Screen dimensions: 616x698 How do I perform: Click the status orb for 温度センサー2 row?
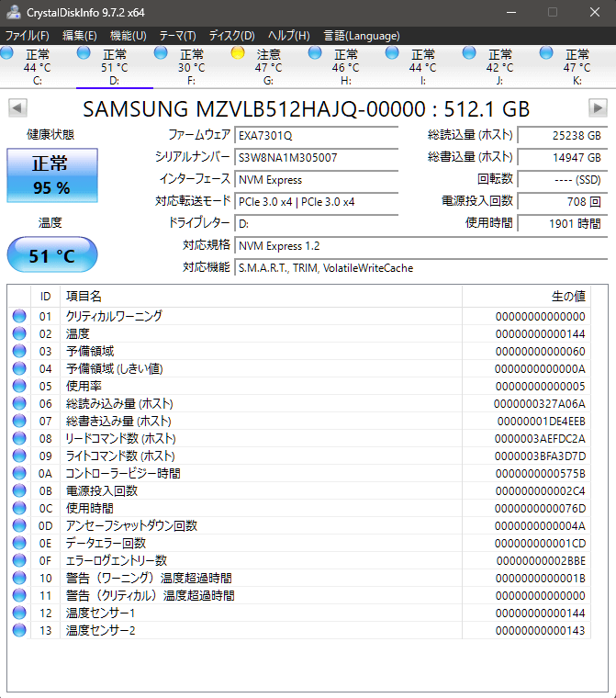click(x=19, y=631)
